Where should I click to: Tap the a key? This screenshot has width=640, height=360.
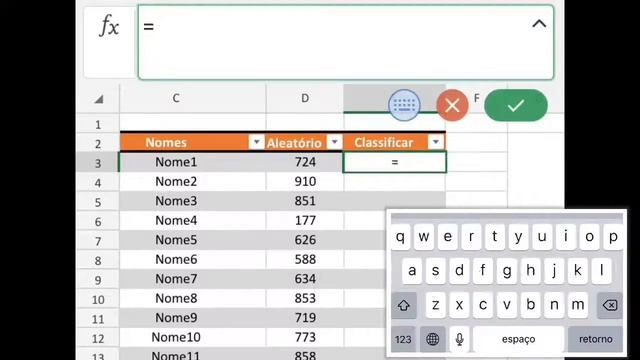click(412, 271)
